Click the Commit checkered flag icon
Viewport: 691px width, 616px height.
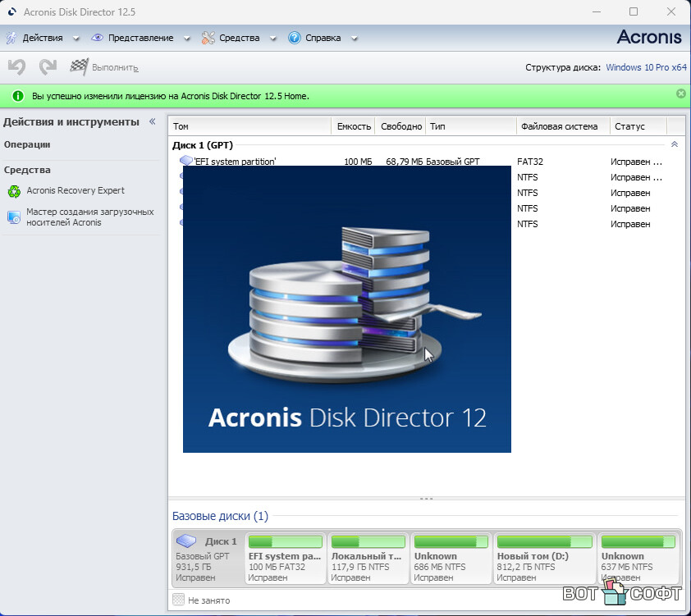[x=80, y=66]
